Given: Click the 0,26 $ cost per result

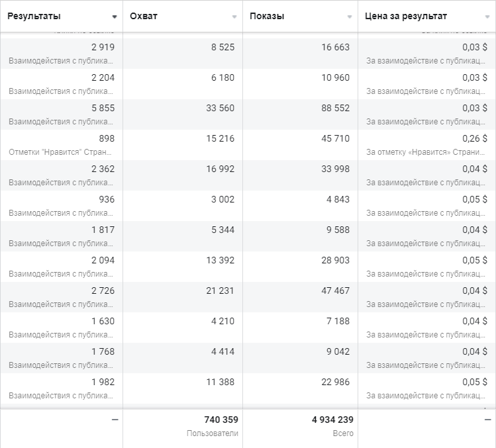Looking at the screenshot, I should coord(475,138).
